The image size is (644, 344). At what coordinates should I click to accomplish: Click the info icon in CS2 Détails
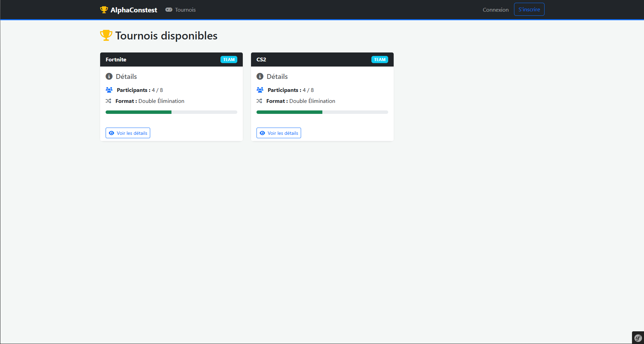click(260, 76)
